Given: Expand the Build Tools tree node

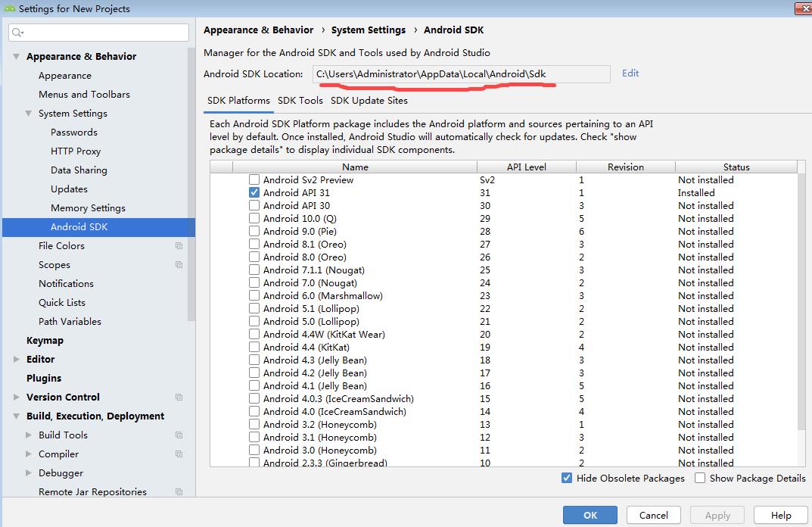Looking at the screenshot, I should coord(29,435).
